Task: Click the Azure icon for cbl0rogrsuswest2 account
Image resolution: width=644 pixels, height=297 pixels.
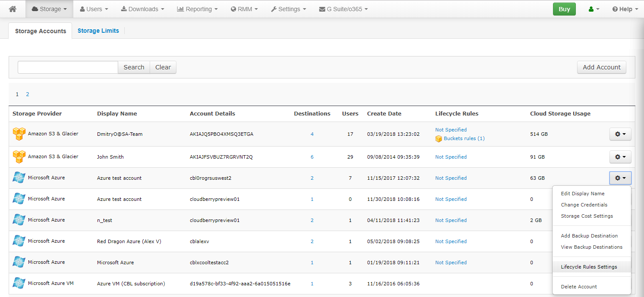Action: click(19, 178)
